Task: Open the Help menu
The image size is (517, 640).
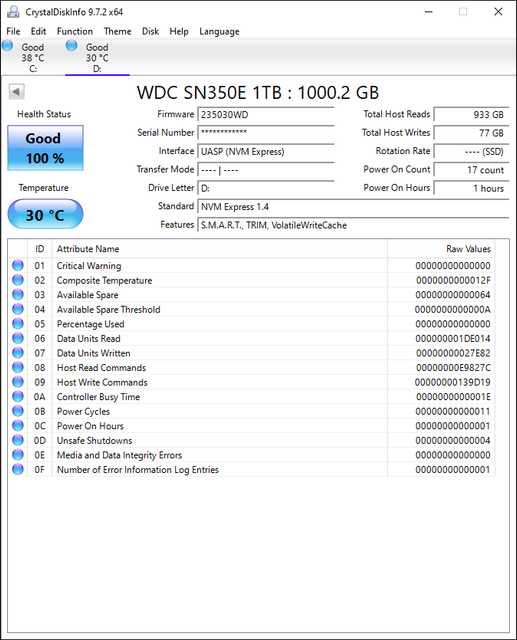Action: 179,31
